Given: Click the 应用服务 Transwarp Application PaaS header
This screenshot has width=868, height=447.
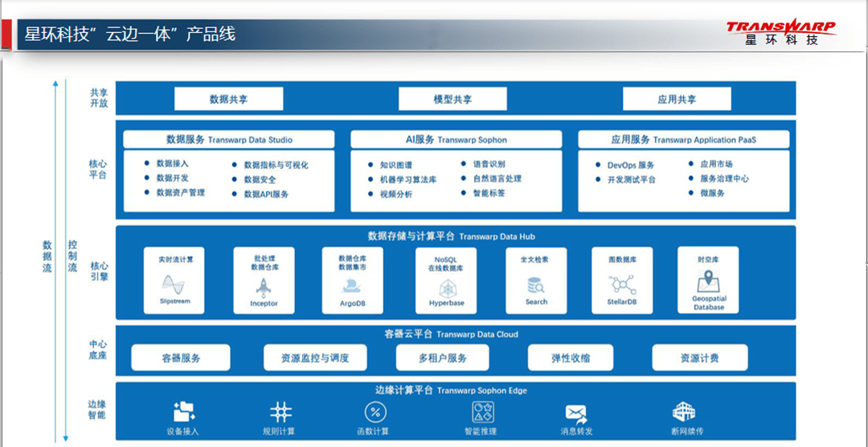Looking at the screenshot, I should (684, 139).
